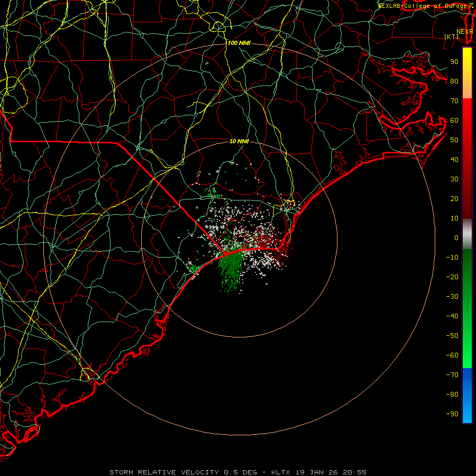Click the "-50" scale label
Viewport: 476px width, 476px height.
click(452, 336)
